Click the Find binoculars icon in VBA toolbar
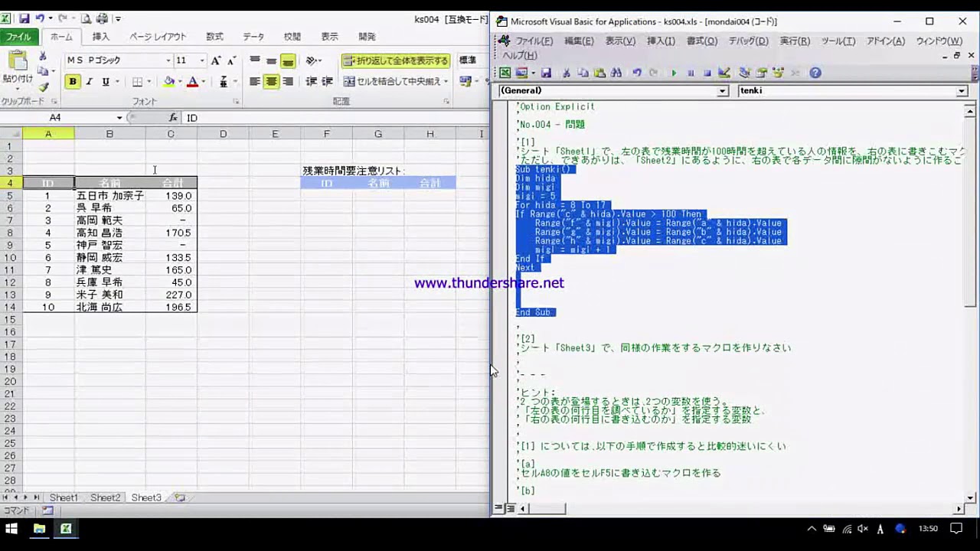This screenshot has width=980, height=551. [x=616, y=73]
